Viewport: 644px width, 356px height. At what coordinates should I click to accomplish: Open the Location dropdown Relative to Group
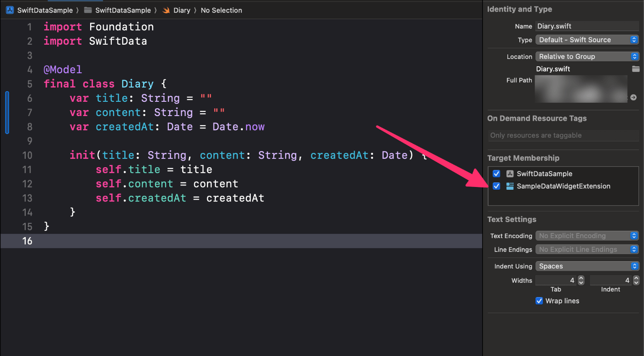point(587,57)
